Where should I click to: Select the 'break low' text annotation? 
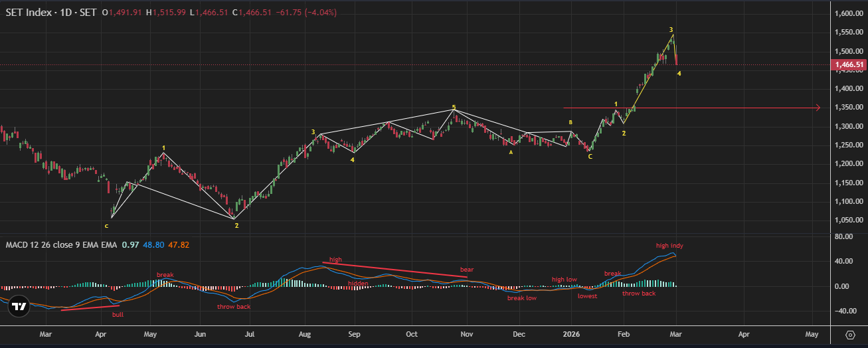pyautogui.click(x=522, y=298)
